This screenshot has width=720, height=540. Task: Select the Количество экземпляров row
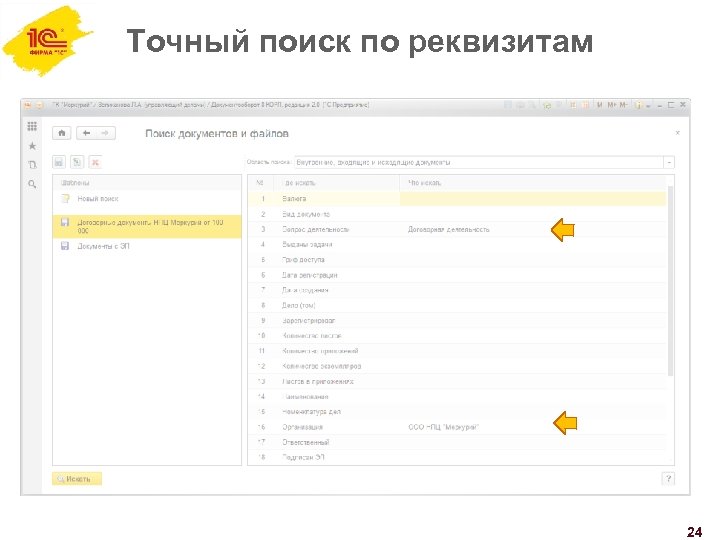457,366
